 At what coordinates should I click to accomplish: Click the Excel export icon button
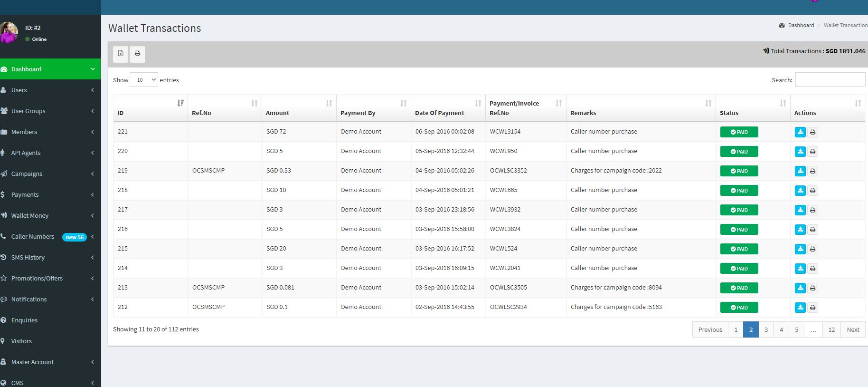[121, 54]
